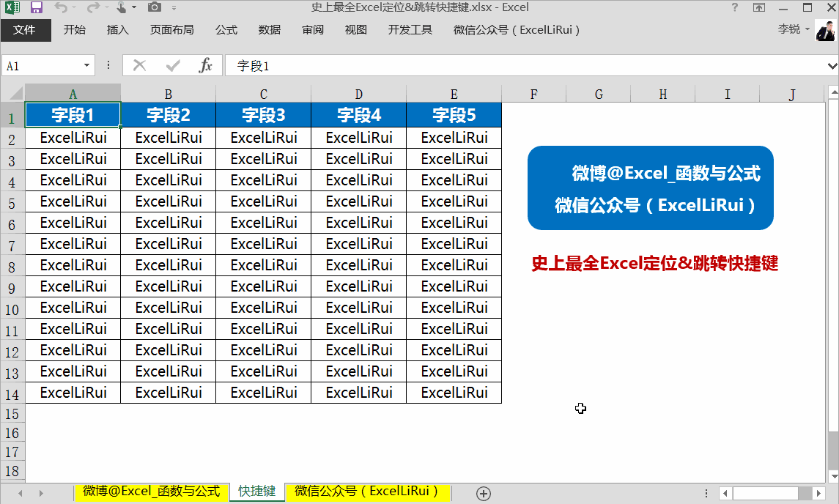
Task: Click the camera screenshot icon
Action: tap(154, 7)
